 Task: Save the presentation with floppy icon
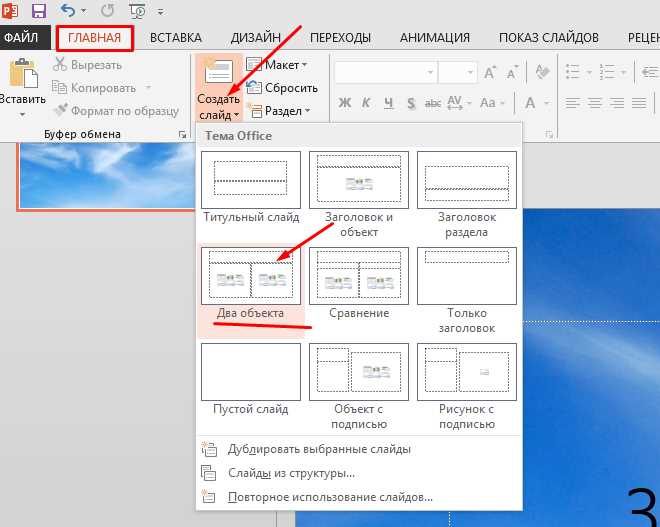[39, 10]
